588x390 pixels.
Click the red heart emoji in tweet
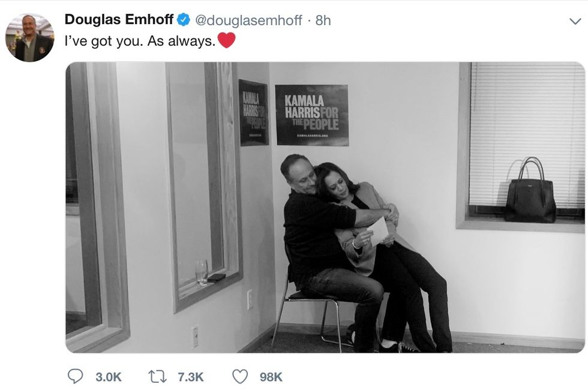click(x=226, y=41)
